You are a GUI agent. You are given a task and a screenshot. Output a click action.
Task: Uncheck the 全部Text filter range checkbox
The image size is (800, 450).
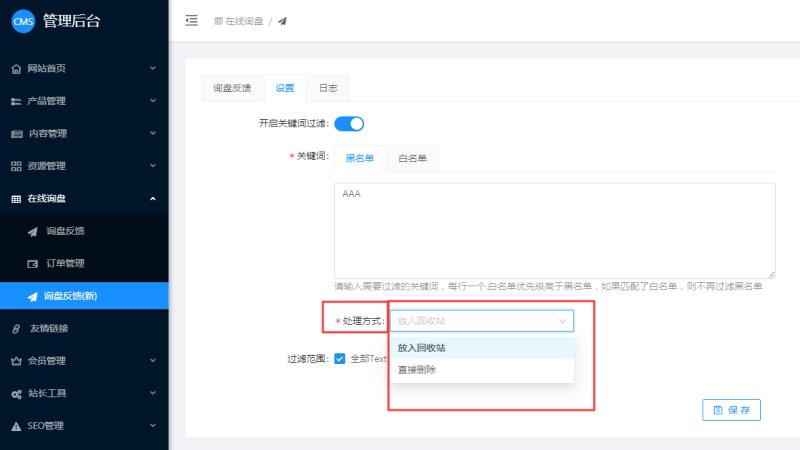[x=340, y=358]
